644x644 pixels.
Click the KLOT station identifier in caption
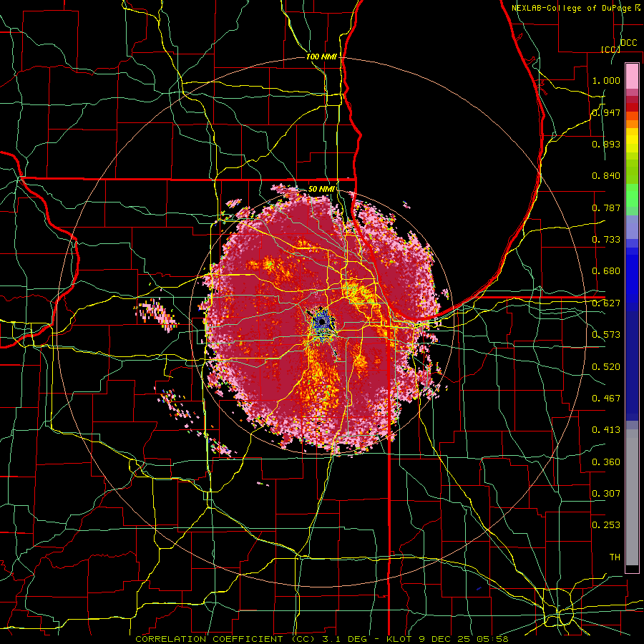(x=399, y=639)
